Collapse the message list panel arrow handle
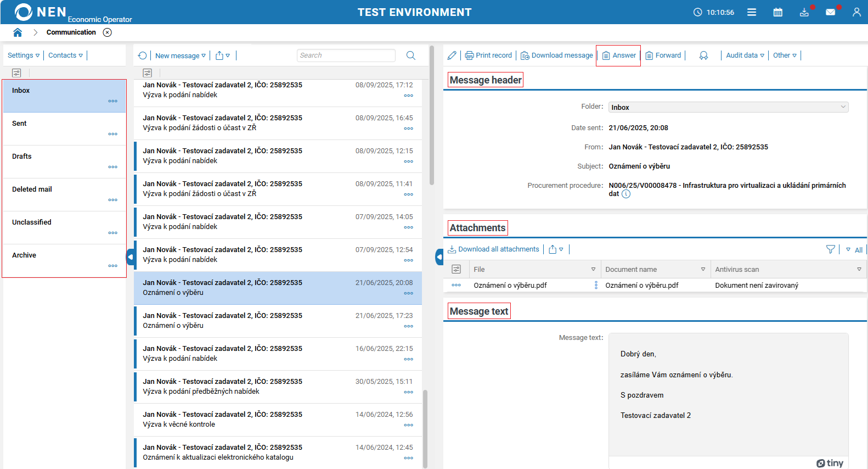The image size is (868, 469). tap(439, 257)
